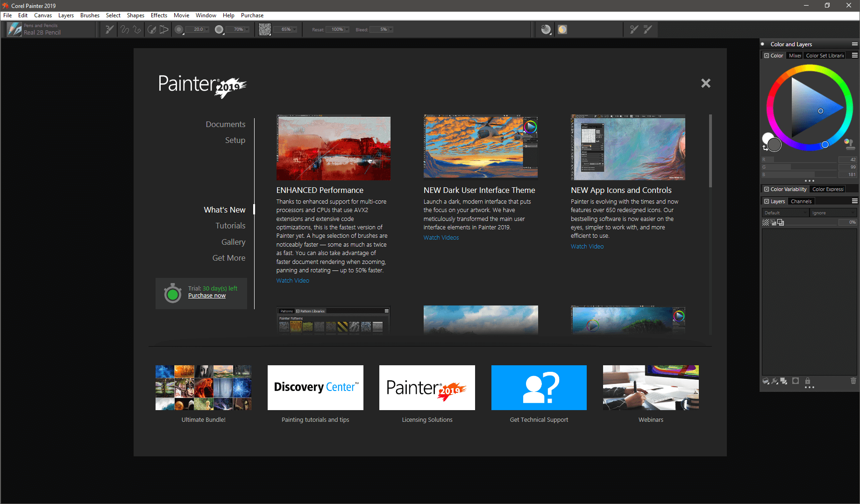Screen dimensions: 860x504
Task: Click the lock transparency checkerboard icon
Action: (765, 222)
